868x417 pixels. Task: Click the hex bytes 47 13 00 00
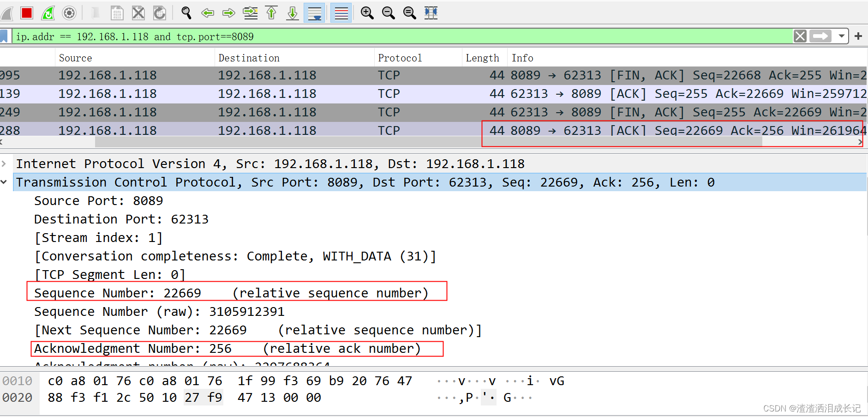(279, 398)
